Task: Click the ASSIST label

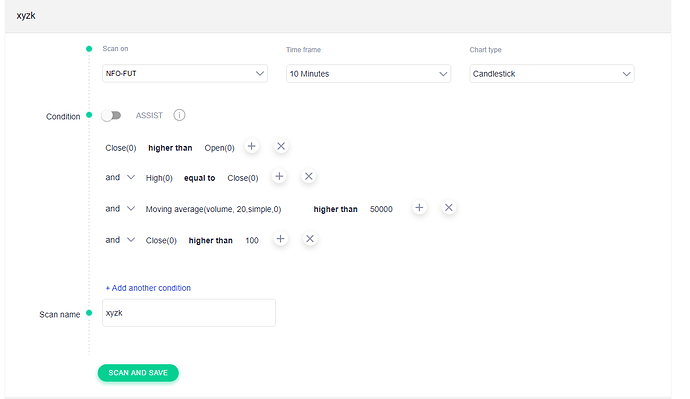Action: coord(149,115)
